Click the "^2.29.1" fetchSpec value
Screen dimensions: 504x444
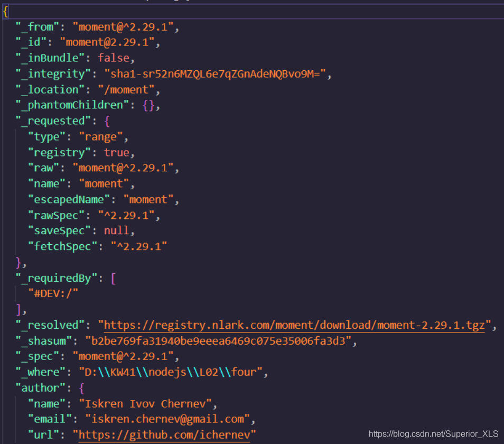[139, 246]
